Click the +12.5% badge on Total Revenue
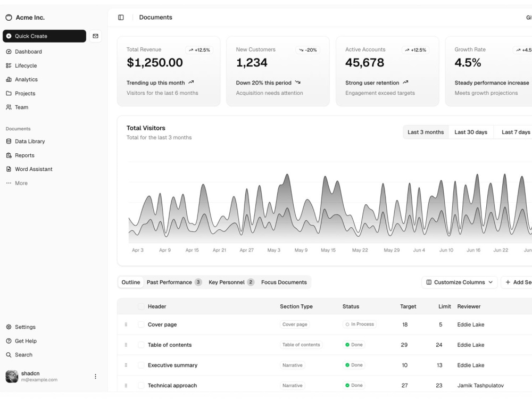This screenshot has height=399, width=532. pos(199,50)
